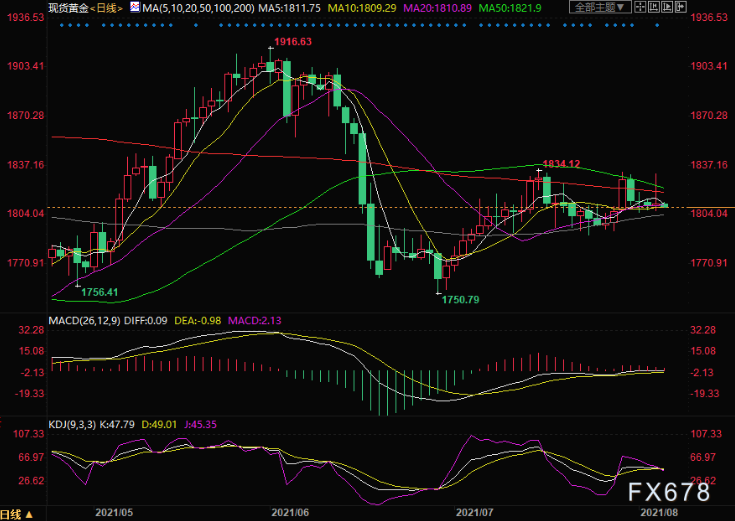Viewport: 735px width, 521px height.
Task: Click the MA5:1811.75 legend value
Action: (290, 8)
